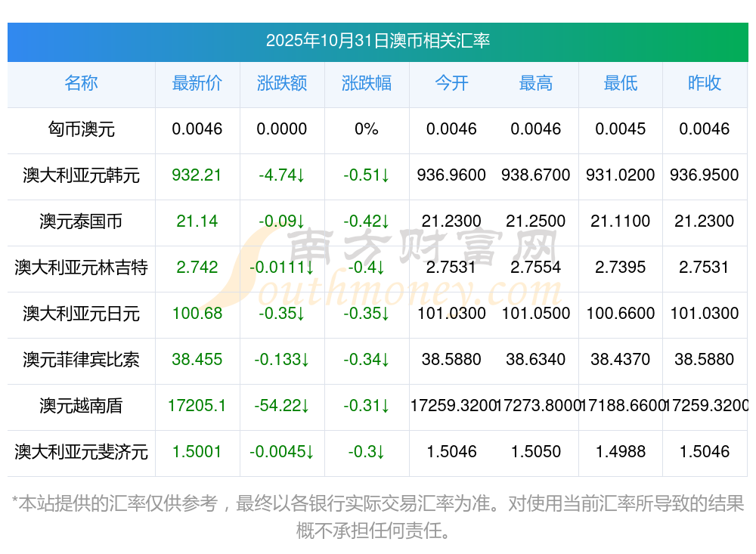
Task: Click latest price 932.21
Action: (197, 175)
